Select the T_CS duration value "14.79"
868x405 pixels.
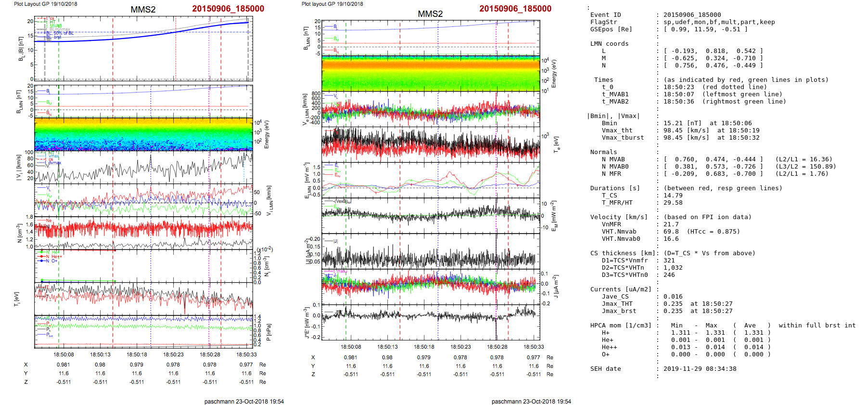pyautogui.click(x=673, y=196)
